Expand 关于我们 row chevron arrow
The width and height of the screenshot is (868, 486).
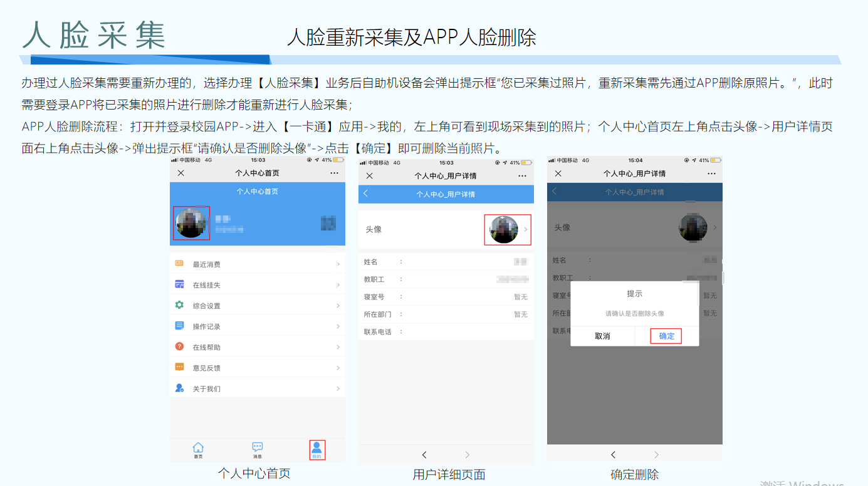coord(338,389)
